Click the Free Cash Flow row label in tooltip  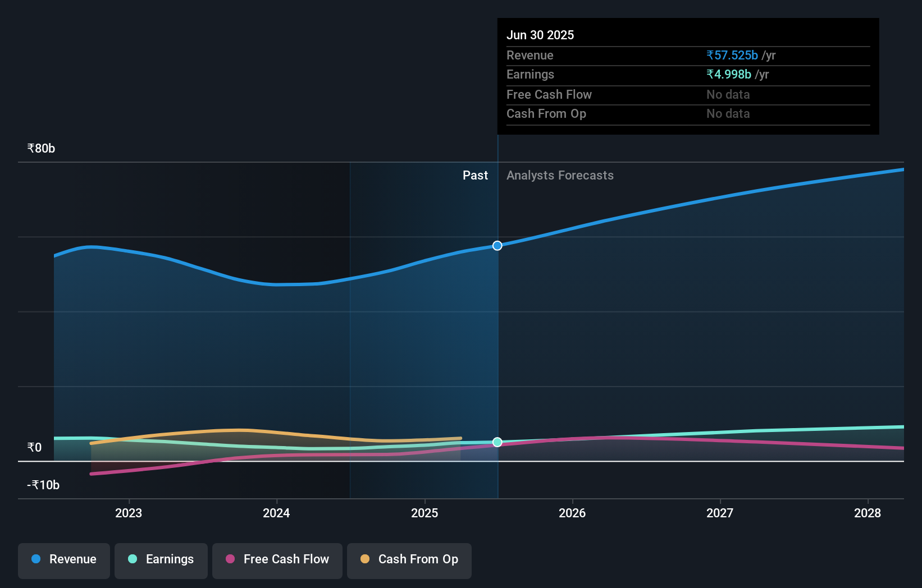click(x=549, y=94)
